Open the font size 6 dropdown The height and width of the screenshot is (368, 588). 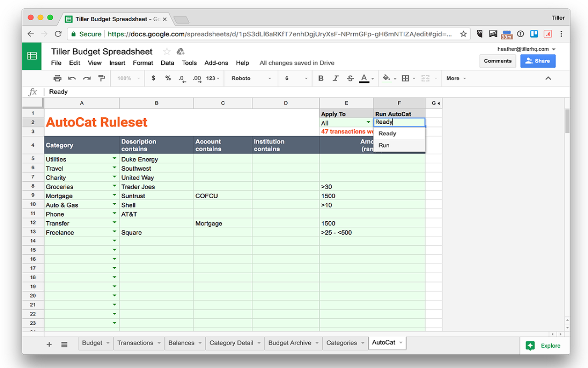[297, 78]
